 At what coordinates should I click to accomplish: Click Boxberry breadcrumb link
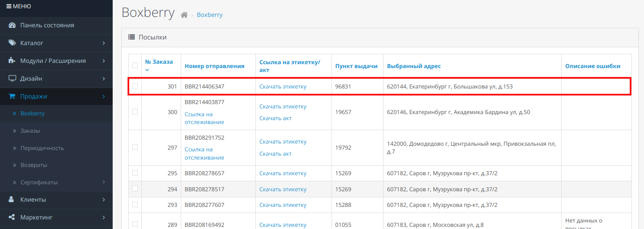tap(210, 15)
